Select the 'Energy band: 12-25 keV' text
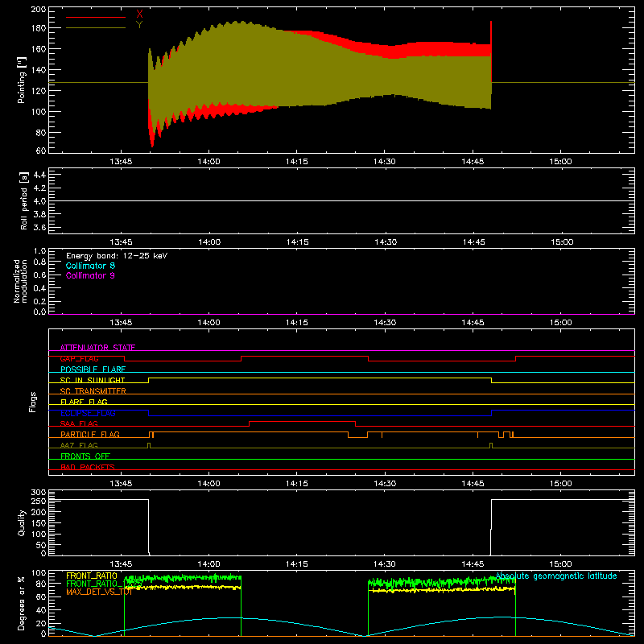The height and width of the screenshot is (644, 644). [x=117, y=256]
